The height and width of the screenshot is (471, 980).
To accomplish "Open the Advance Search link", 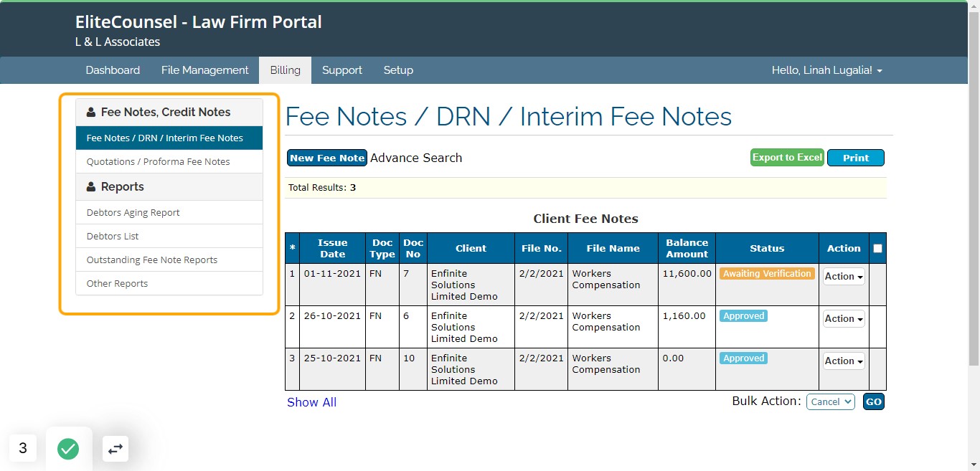I will pyautogui.click(x=416, y=158).
